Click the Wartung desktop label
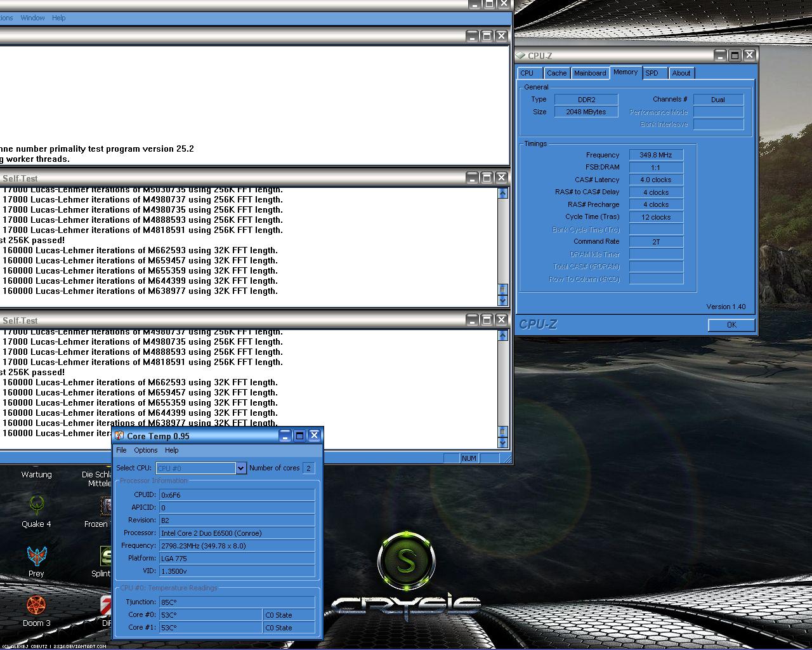812x650 pixels. [x=36, y=474]
